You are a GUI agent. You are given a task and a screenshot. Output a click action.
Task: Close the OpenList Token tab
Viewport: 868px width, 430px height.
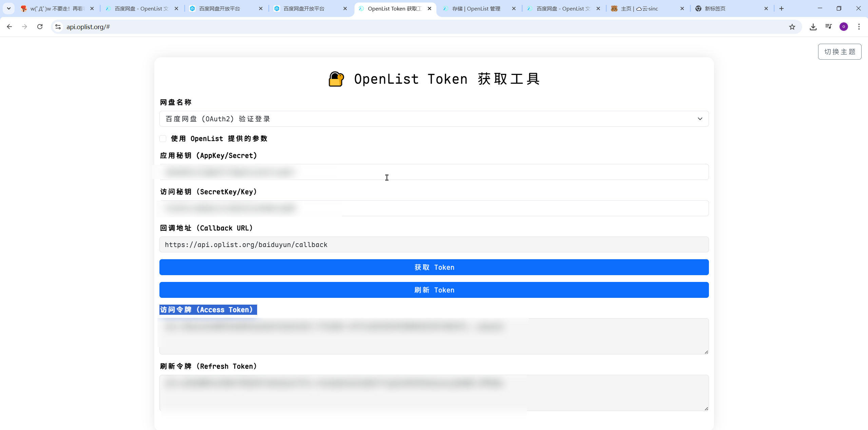(429, 8)
